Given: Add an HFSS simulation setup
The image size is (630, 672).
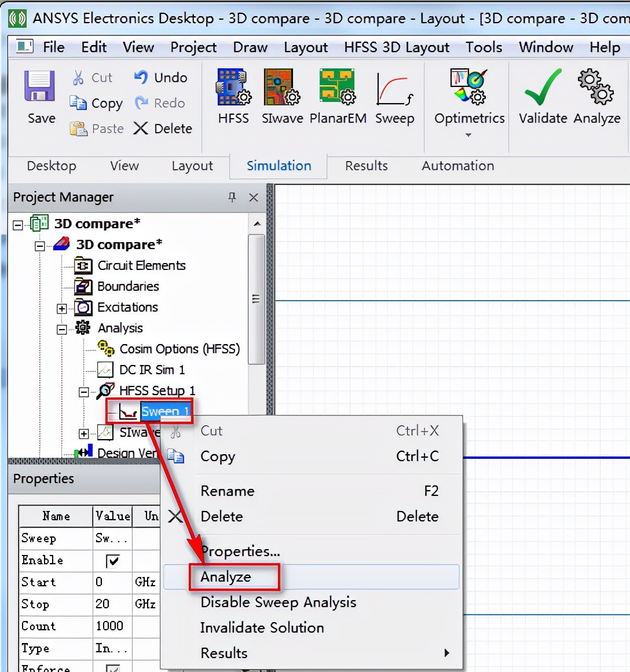Looking at the screenshot, I should [233, 88].
